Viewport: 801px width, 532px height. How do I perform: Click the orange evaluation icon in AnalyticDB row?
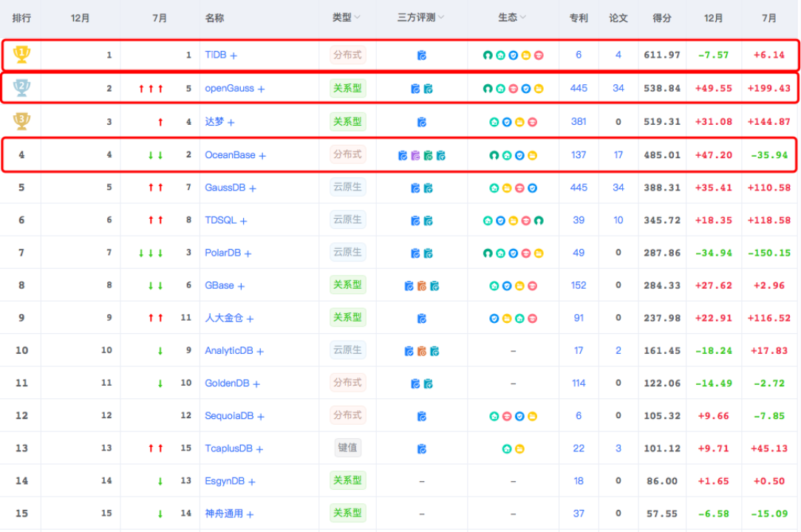(422, 351)
